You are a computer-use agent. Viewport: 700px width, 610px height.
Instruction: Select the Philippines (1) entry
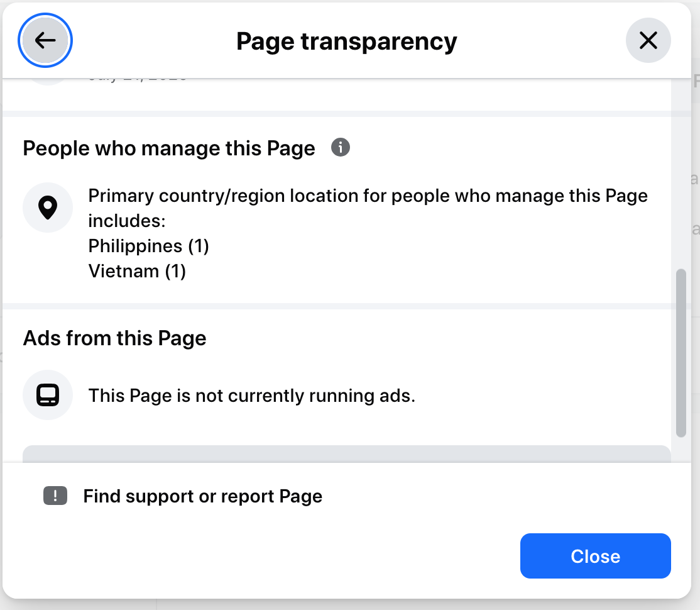point(148,246)
